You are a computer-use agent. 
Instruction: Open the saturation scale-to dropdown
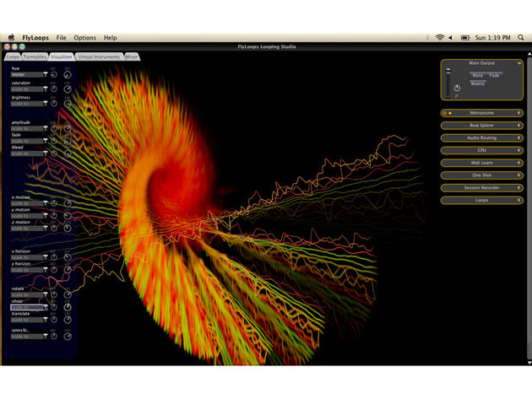coord(30,89)
